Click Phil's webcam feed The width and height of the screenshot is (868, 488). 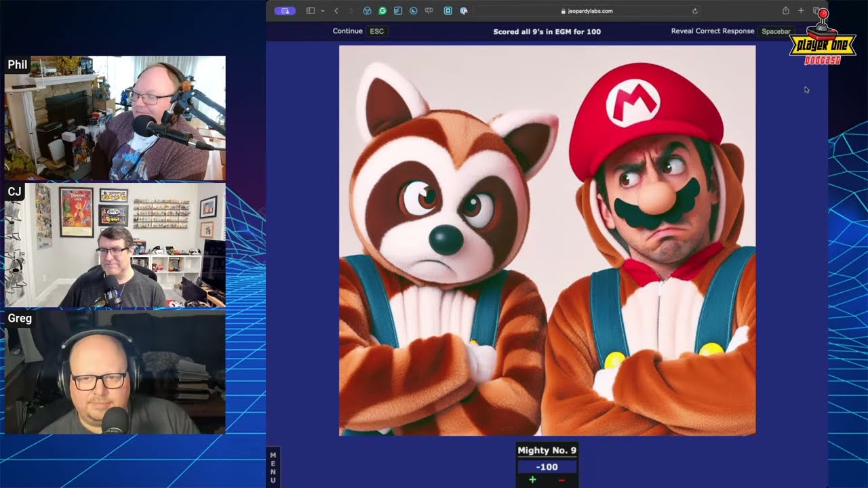point(115,119)
